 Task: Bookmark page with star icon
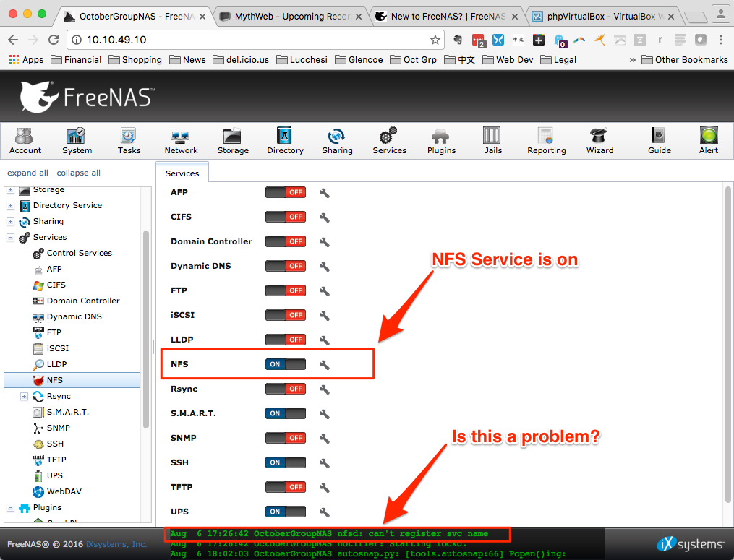point(435,40)
